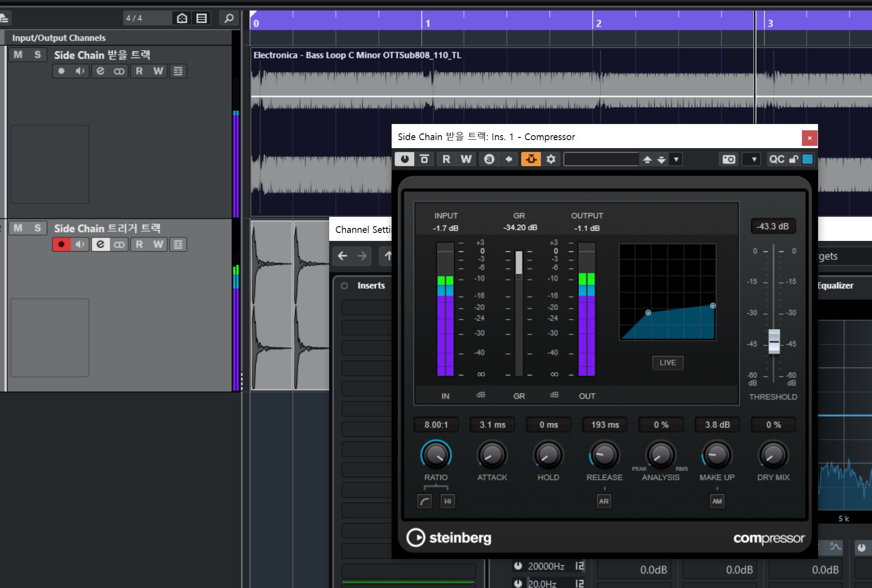Click the make up value 3.8 dB field
This screenshot has width=872, height=588.
tap(717, 425)
